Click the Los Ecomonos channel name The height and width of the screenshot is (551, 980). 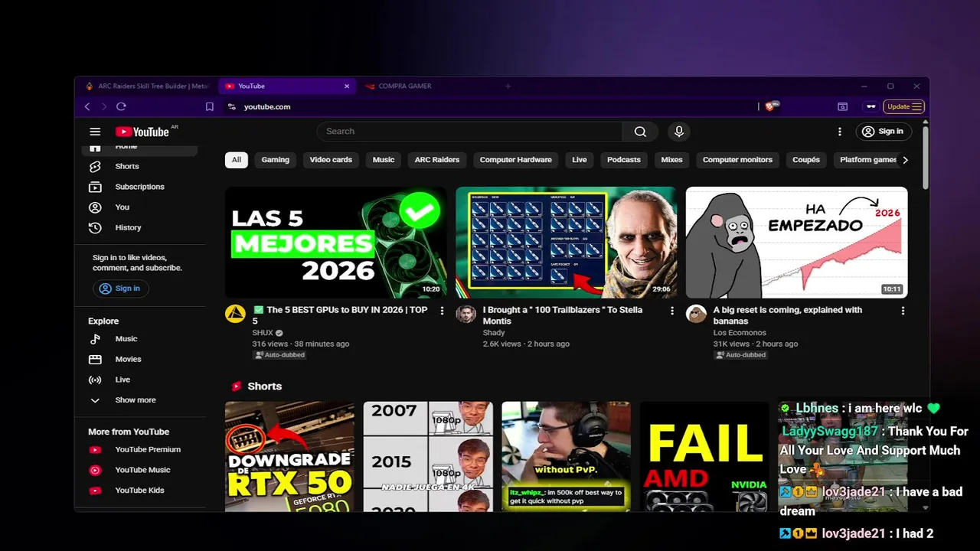[x=740, y=333]
